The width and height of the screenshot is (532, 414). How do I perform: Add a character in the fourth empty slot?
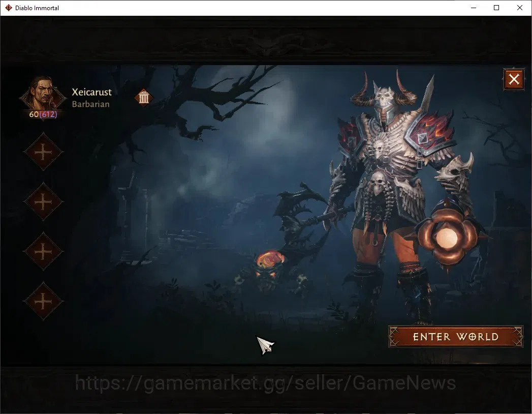[43, 301]
